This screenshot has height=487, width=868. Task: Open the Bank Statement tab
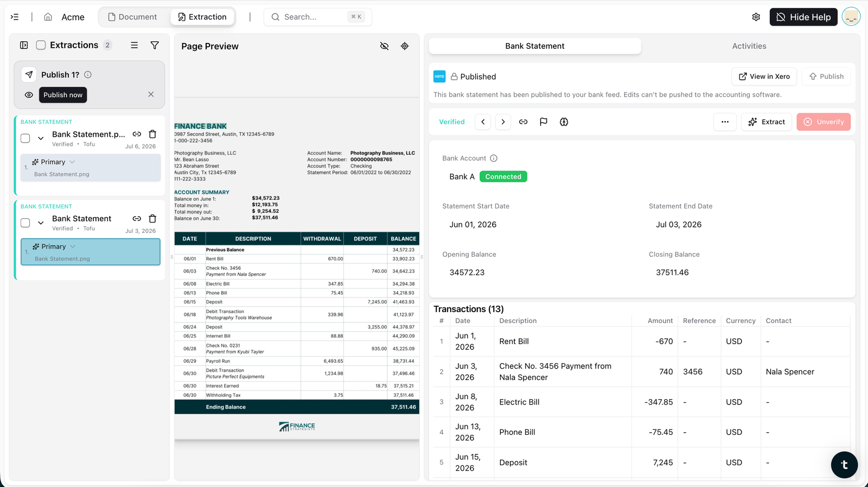pos(535,46)
